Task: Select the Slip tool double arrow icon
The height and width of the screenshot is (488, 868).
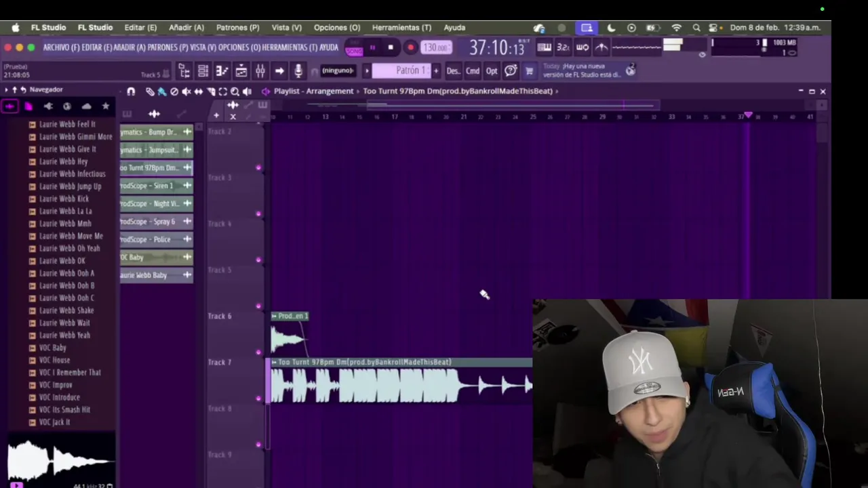Action: pyautogui.click(x=199, y=91)
